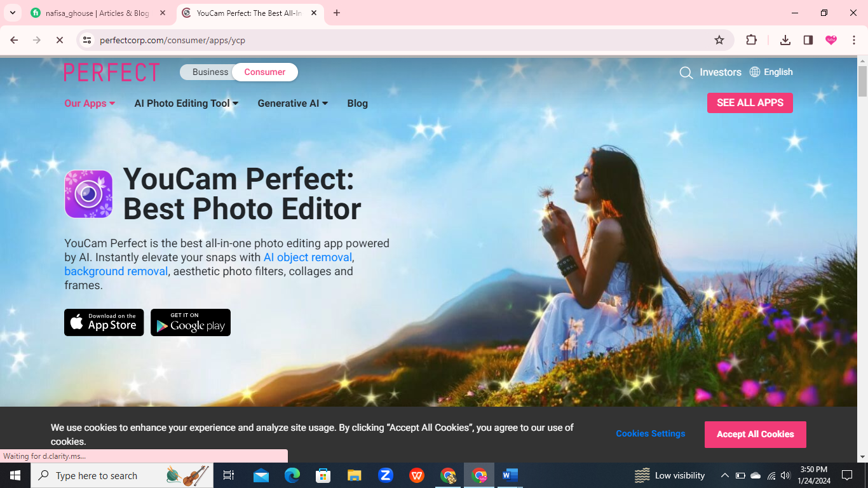Open a new browser tab
The width and height of the screenshot is (868, 488).
[337, 13]
